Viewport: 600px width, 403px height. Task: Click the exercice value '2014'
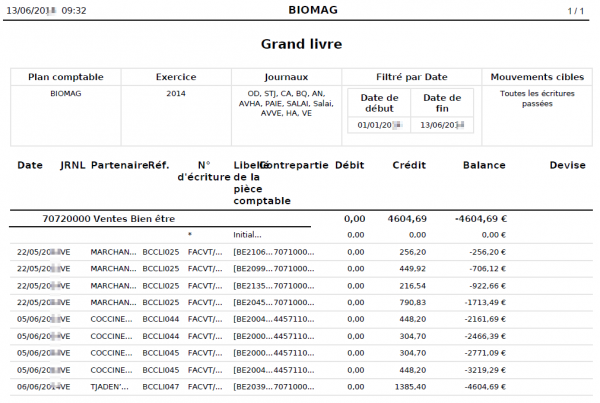coord(176,93)
